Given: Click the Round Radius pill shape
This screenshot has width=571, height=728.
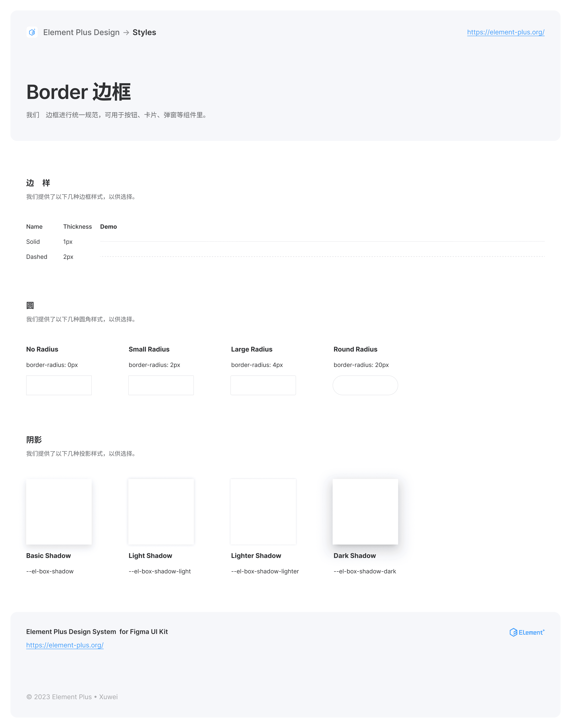Looking at the screenshot, I should [x=365, y=385].
